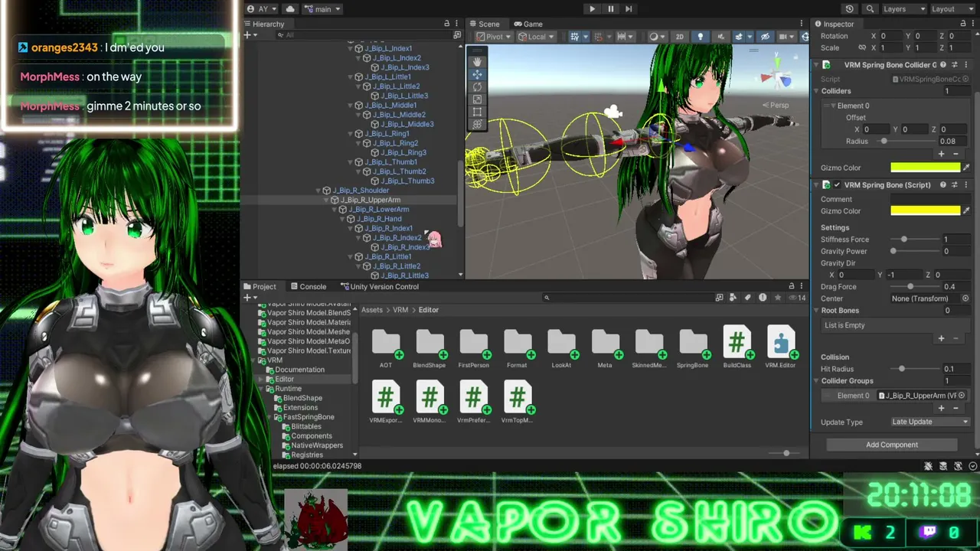Open the main branch dropdown
The width and height of the screenshot is (980, 551).
click(322, 9)
